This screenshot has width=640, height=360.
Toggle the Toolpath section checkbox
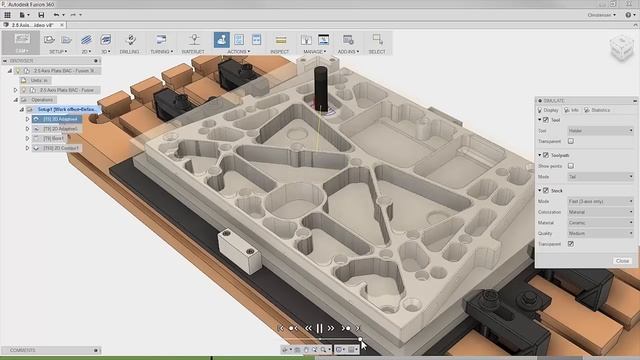(x=546, y=156)
